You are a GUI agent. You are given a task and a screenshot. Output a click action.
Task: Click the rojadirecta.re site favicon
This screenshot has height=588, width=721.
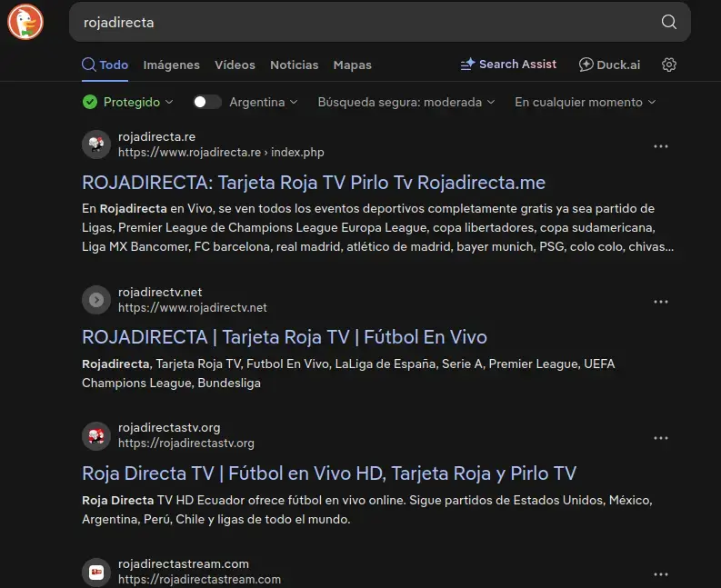click(96, 145)
